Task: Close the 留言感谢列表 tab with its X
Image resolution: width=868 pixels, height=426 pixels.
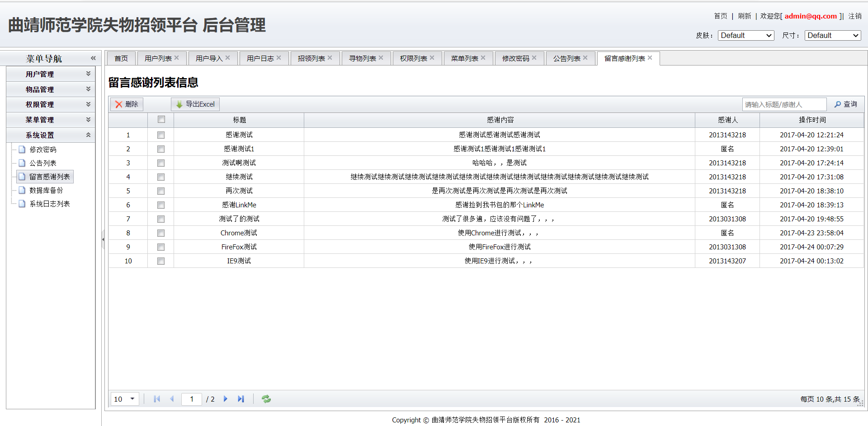Action: 650,58
